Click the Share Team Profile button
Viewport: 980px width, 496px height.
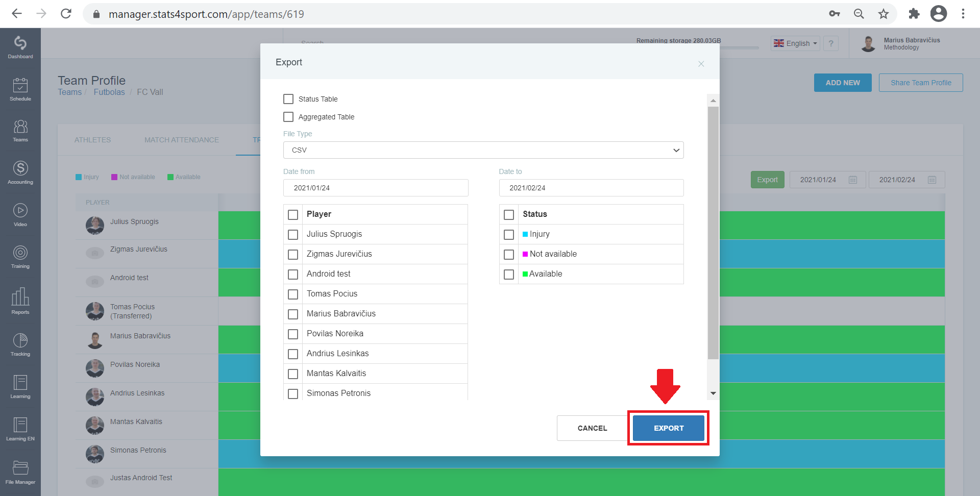(921, 83)
